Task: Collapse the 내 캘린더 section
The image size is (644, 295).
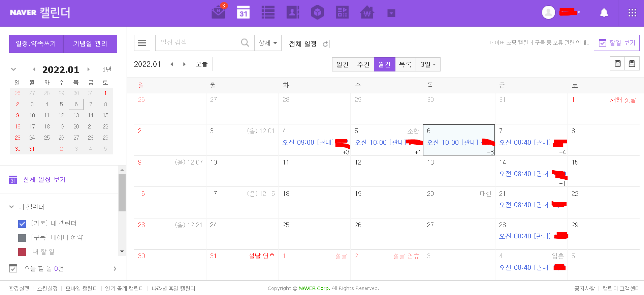Action: coord(12,207)
